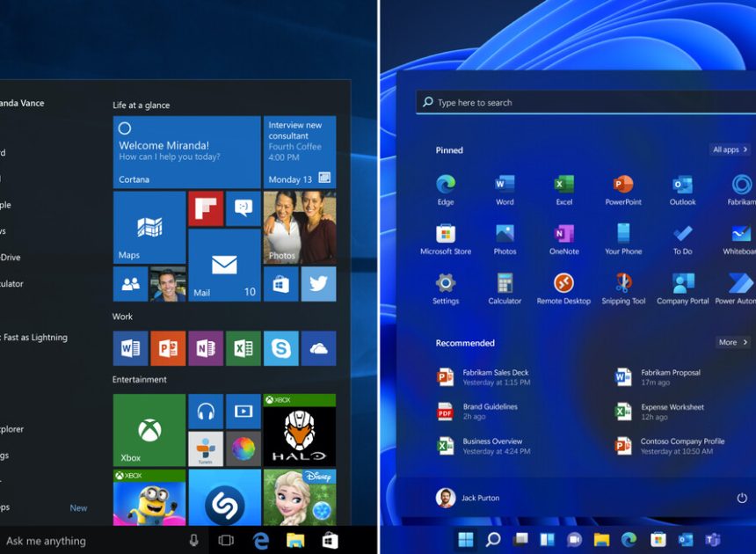Open Fabrikam Sales Deck recommended file
The width and height of the screenshot is (756, 554).
click(x=483, y=377)
